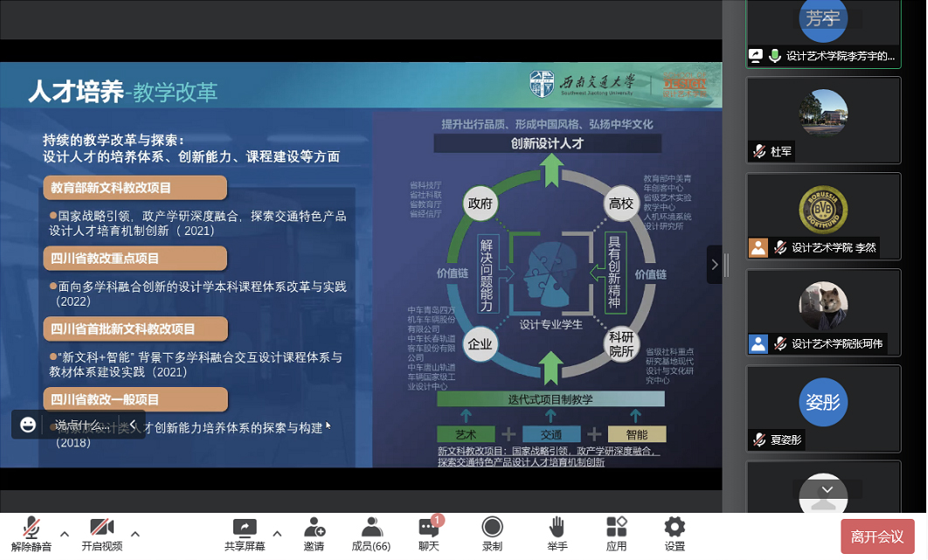Collapse participant video sidebar arrow
Screen dimensions: 928x560
pyautogui.click(x=714, y=265)
